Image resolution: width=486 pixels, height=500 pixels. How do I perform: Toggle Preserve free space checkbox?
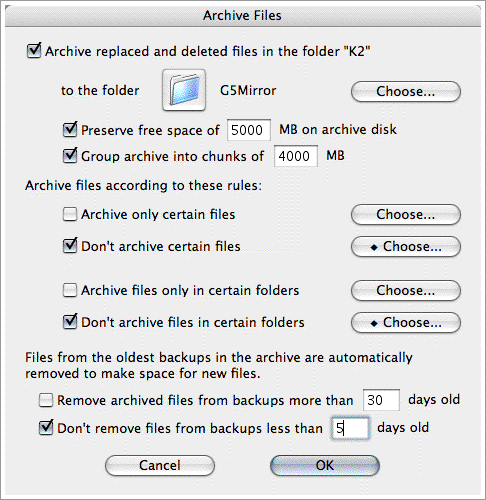click(x=70, y=130)
